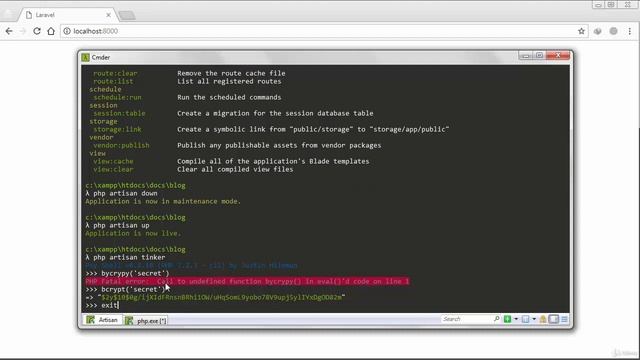Click the Cmder lambda icon in title bar
640x360 pixels.
[85, 58]
